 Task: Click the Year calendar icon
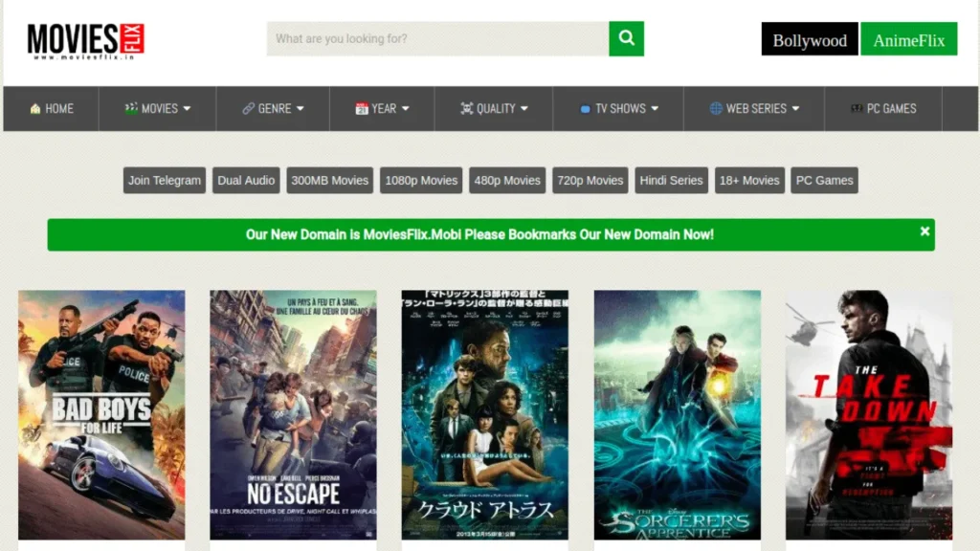coord(361,109)
